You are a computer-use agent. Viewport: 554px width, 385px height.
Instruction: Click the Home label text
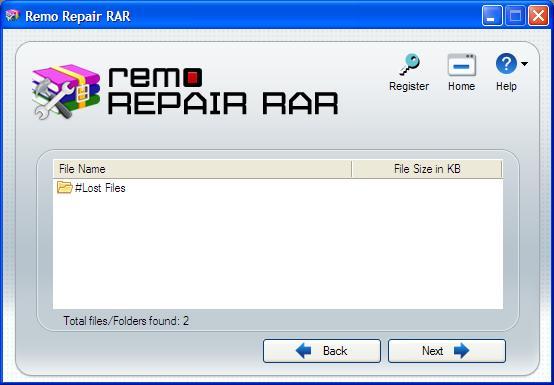tap(461, 86)
